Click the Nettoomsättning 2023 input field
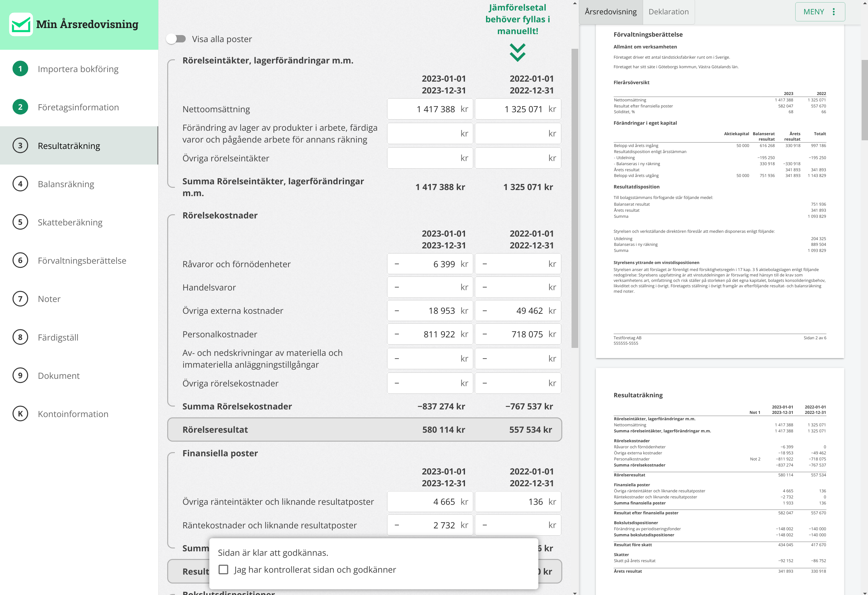 430,109
